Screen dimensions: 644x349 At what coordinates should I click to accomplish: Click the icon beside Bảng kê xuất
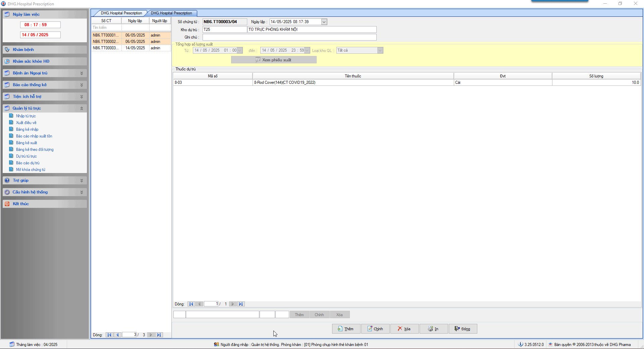(11, 142)
